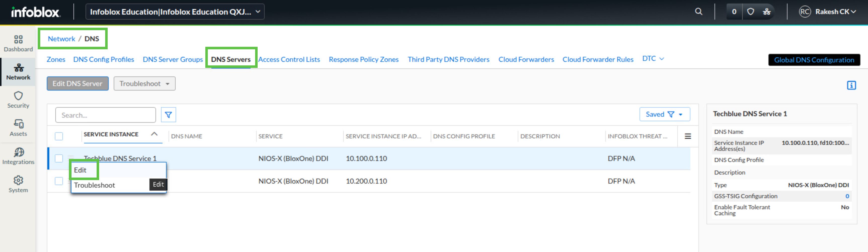Click DFP N/A in the 10.200.0.110 row

[x=621, y=181]
